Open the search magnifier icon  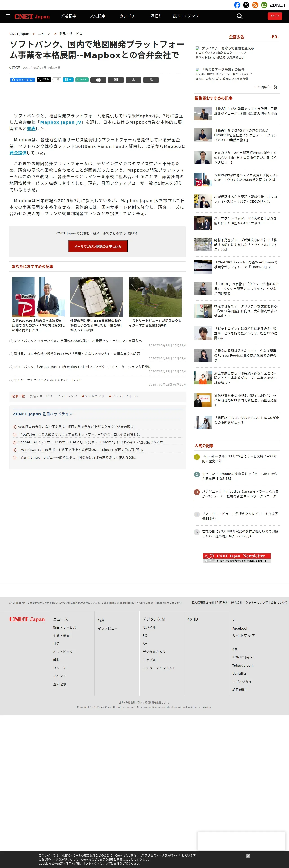[x=239, y=16]
